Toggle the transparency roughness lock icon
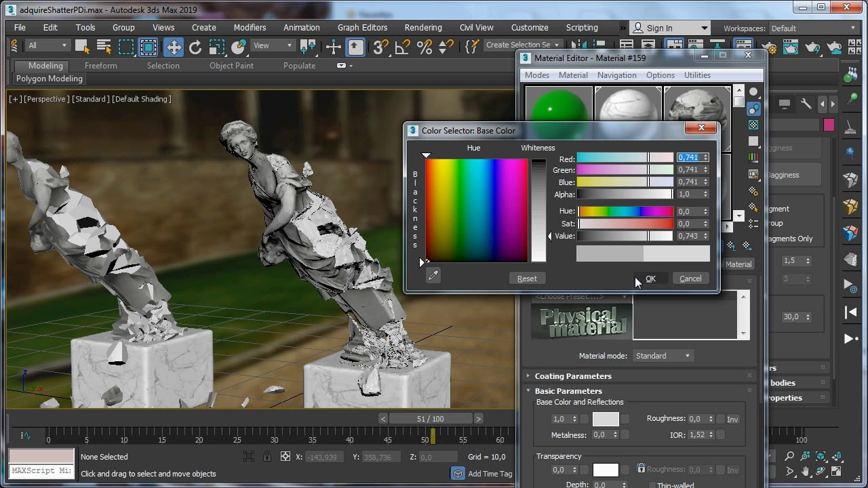This screenshot has width=868, height=488. [641, 469]
